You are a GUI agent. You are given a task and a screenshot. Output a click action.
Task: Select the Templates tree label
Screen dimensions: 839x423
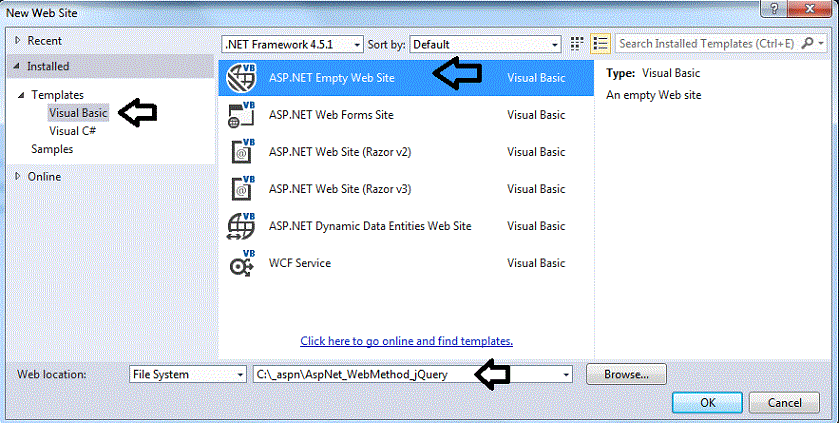pos(57,95)
